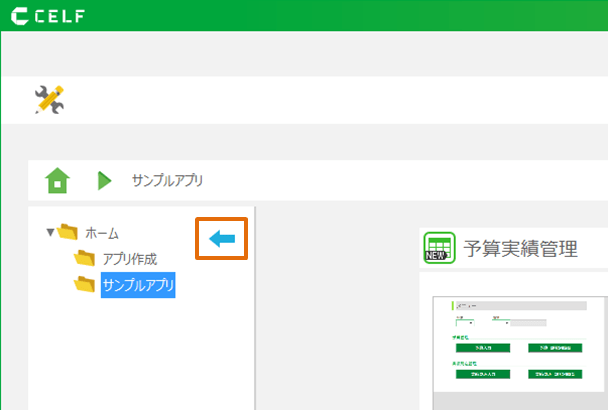The height and width of the screenshot is (410, 608).
Task: Select the ホーム tree item label
Action: pos(102,233)
